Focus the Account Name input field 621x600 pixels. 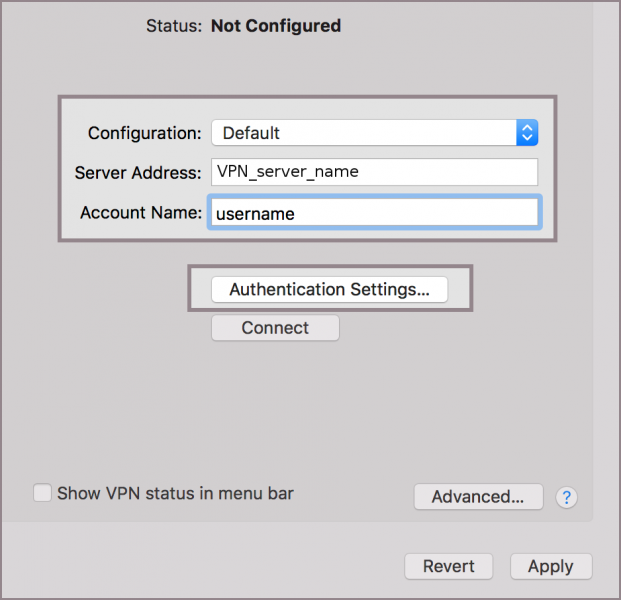[374, 213]
